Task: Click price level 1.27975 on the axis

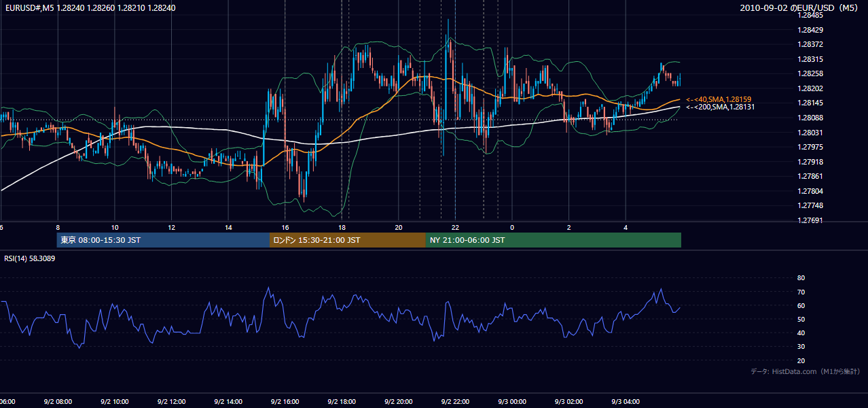Action: [810, 147]
